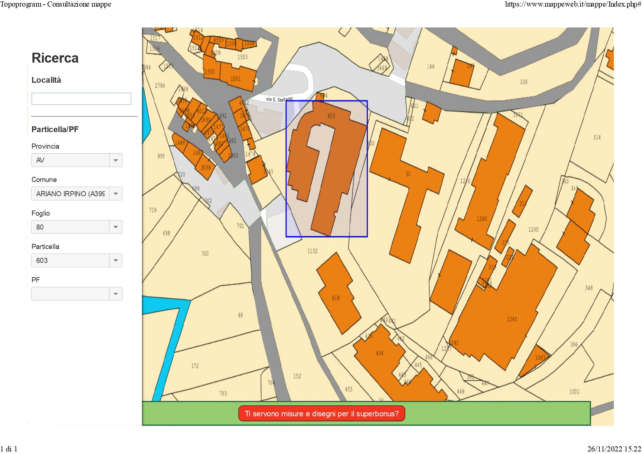This screenshot has height=454, width=642.
Task: Click the Località search input field
Action: click(81, 99)
